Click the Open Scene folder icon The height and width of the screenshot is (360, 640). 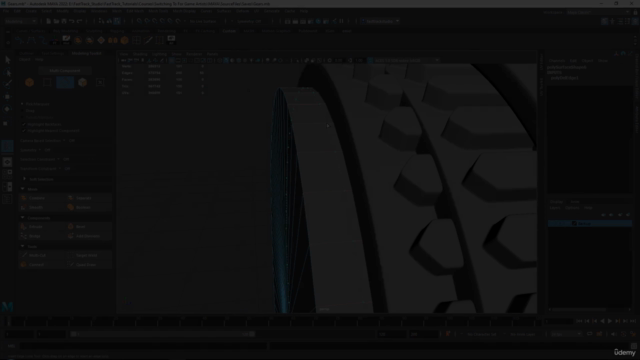coord(56,21)
